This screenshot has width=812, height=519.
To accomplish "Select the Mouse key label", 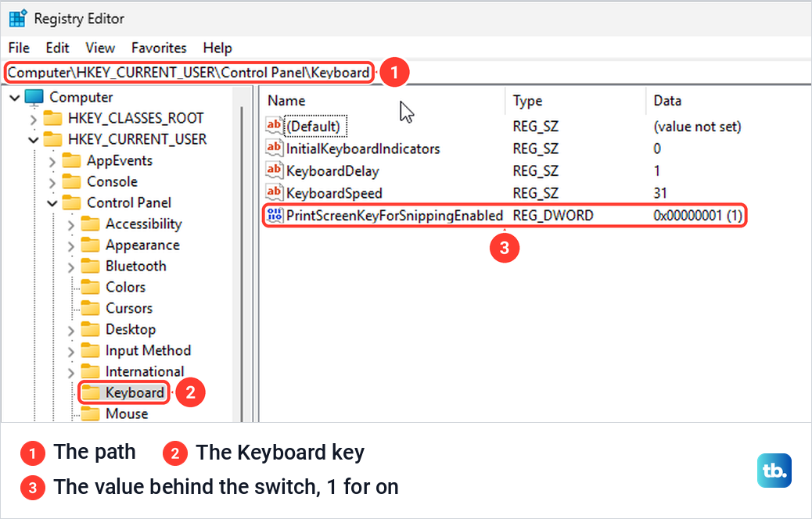I will coord(127,414).
